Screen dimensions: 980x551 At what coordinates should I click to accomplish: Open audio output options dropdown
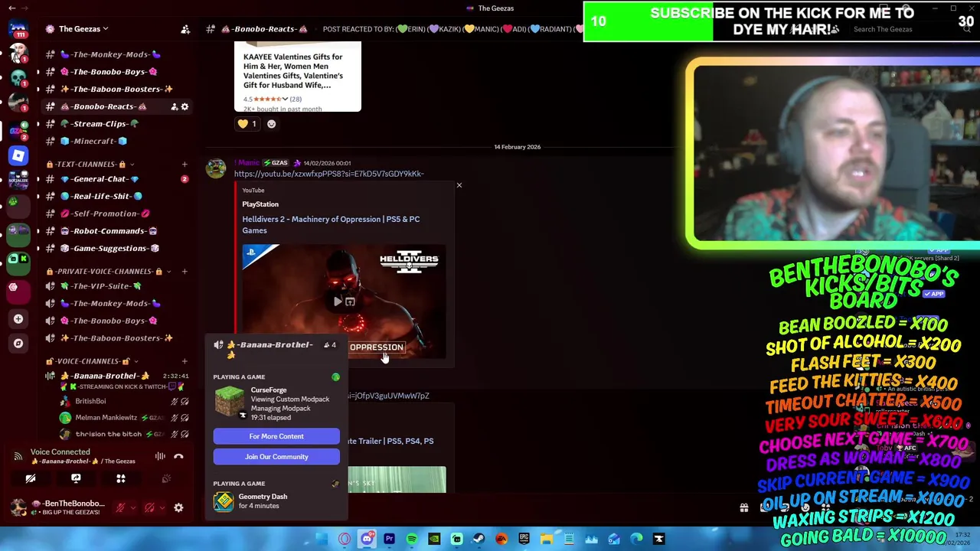pyautogui.click(x=162, y=507)
